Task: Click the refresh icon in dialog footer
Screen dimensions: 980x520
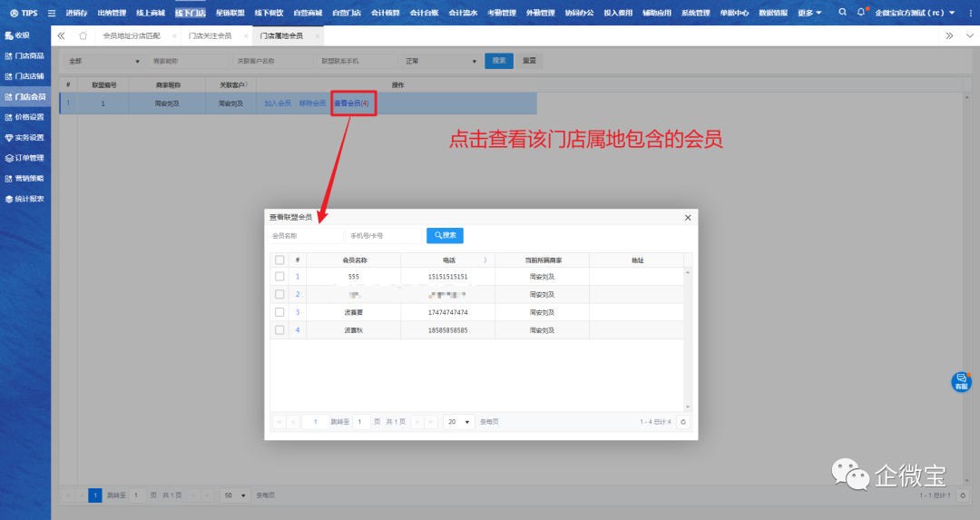Action: tap(682, 421)
